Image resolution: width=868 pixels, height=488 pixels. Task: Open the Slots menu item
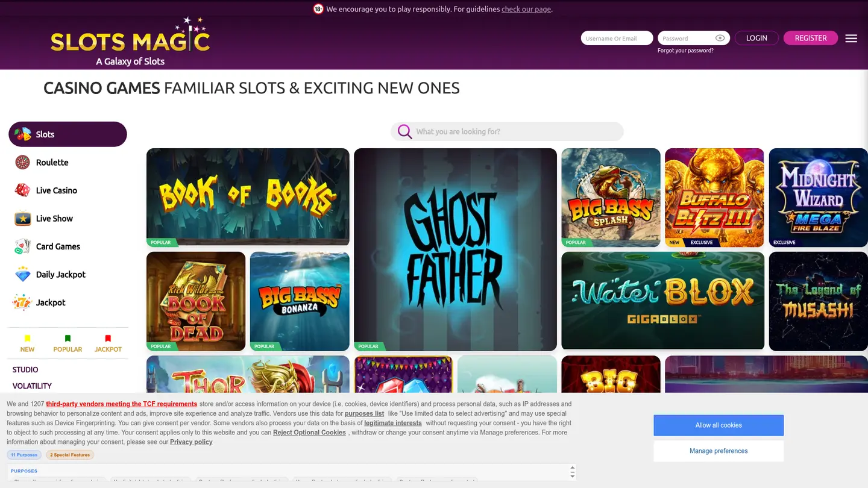(68, 134)
